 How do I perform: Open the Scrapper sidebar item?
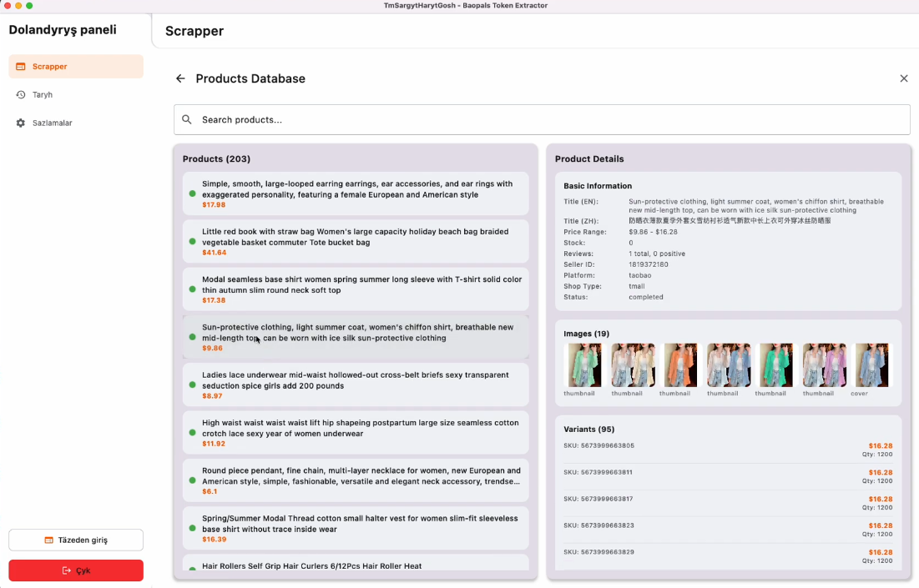point(76,66)
